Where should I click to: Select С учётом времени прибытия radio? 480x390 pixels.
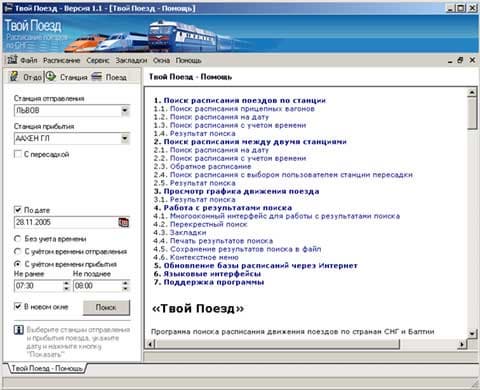(18, 264)
